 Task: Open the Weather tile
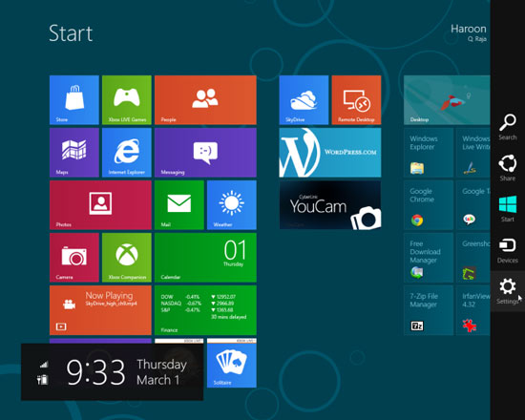(x=232, y=205)
